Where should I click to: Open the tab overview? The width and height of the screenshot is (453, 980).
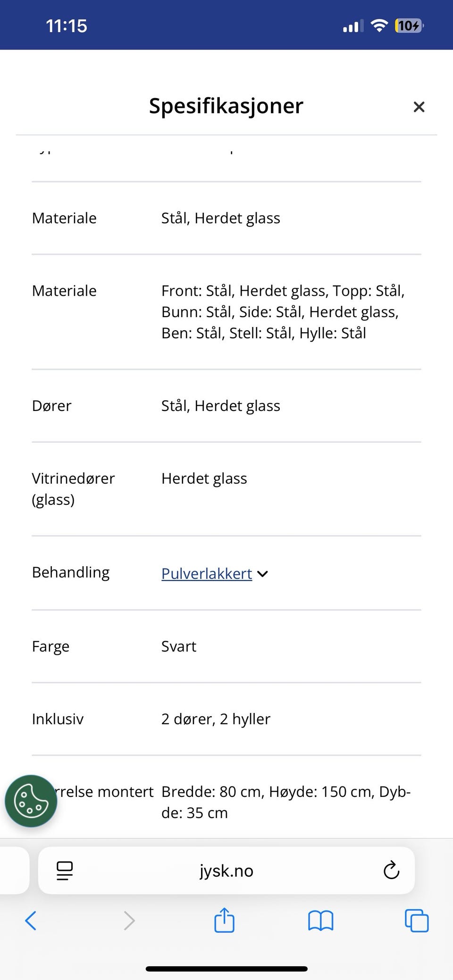[x=416, y=920]
